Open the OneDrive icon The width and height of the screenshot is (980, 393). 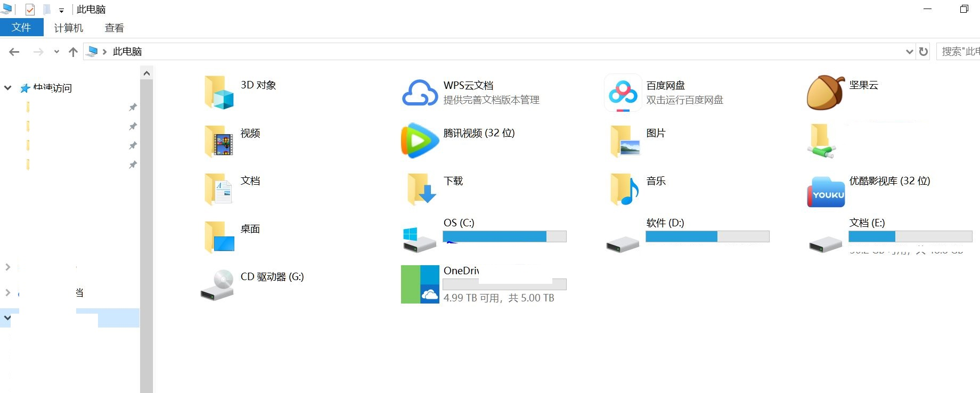(x=420, y=284)
